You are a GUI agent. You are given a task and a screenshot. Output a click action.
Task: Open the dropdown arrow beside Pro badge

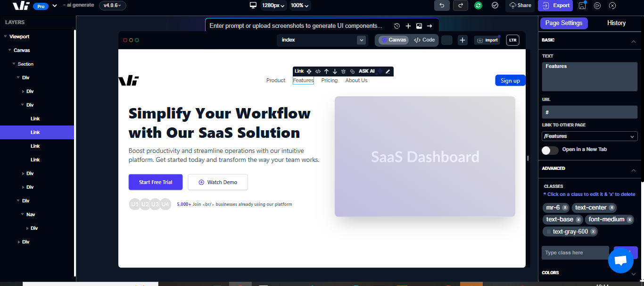tap(55, 6)
